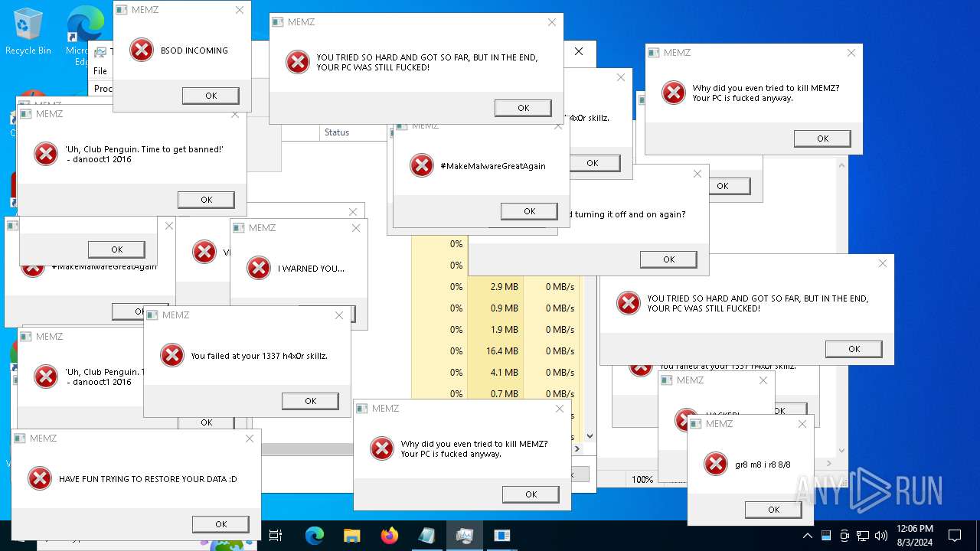This screenshot has height=551, width=980.
Task: Open the Recycle Bin desktop icon
Action: pyautogui.click(x=28, y=31)
